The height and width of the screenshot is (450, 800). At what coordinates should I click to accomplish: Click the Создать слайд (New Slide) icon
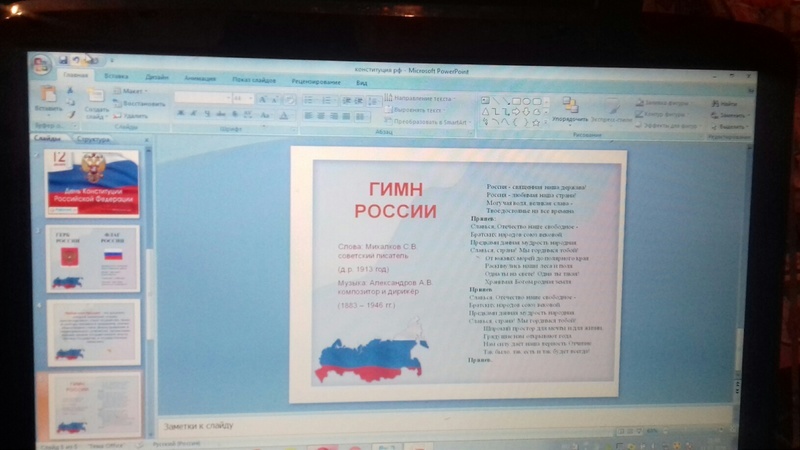[96, 97]
